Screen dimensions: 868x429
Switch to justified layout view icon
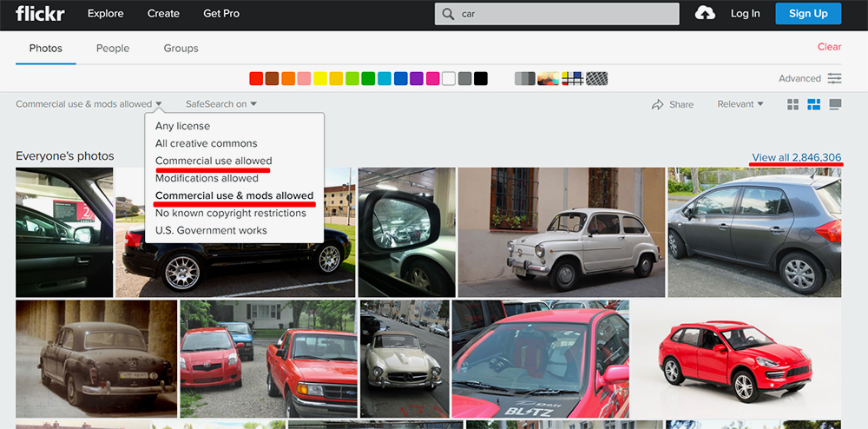[x=814, y=104]
